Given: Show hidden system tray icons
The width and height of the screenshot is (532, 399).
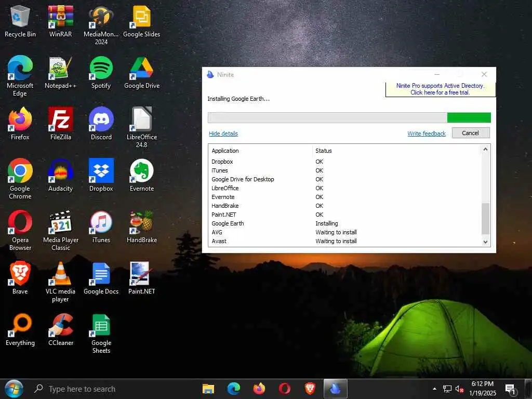Looking at the screenshot, I should pos(434,389).
